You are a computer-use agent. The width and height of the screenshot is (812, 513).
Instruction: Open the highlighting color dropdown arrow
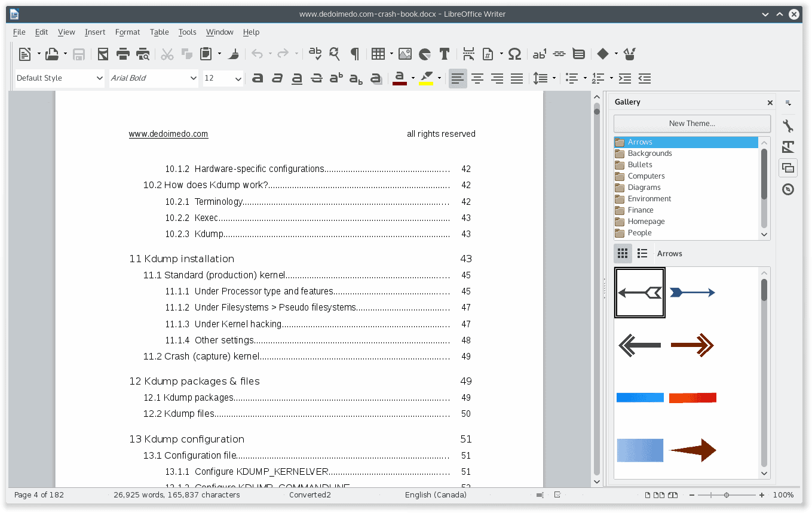pyautogui.click(x=439, y=78)
